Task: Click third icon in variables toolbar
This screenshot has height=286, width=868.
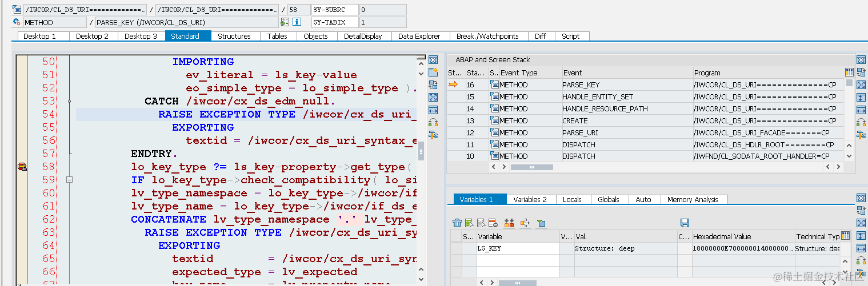Action: [x=481, y=223]
